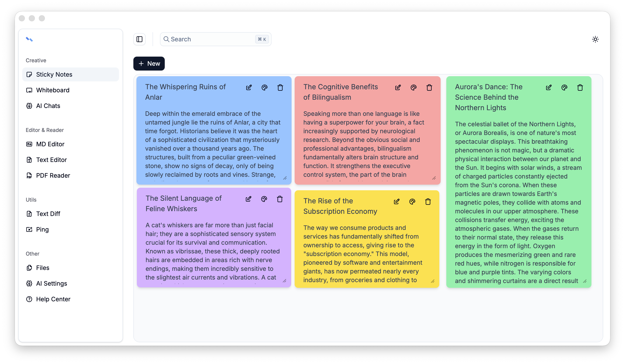This screenshot has height=364, width=625.
Task: Click resize corner of Aurora's Dance note
Action: [x=584, y=281]
